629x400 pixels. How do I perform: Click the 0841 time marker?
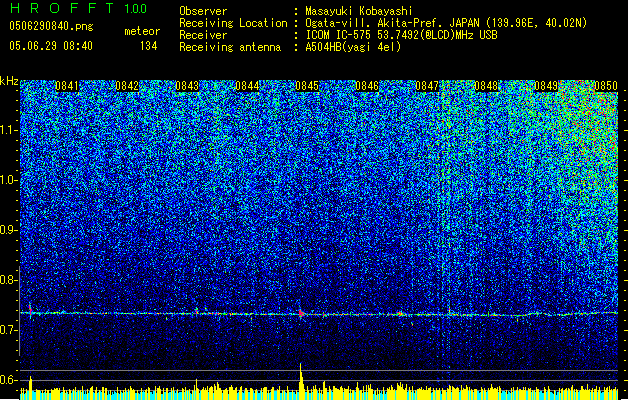tap(67, 86)
